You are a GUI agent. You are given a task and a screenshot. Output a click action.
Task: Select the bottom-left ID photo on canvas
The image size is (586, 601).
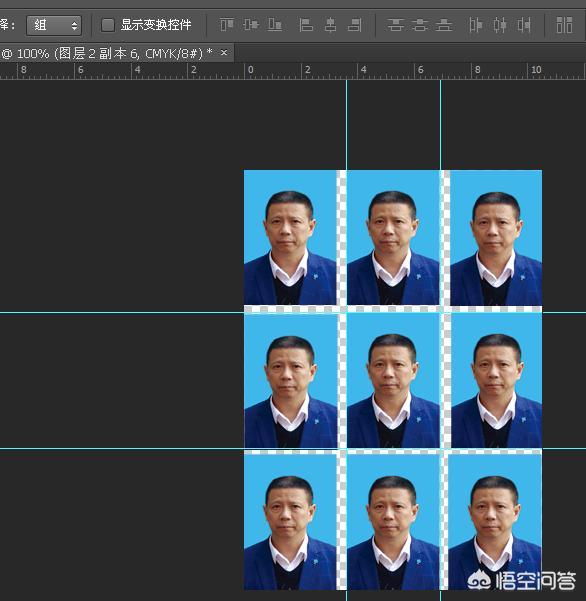coord(290,522)
